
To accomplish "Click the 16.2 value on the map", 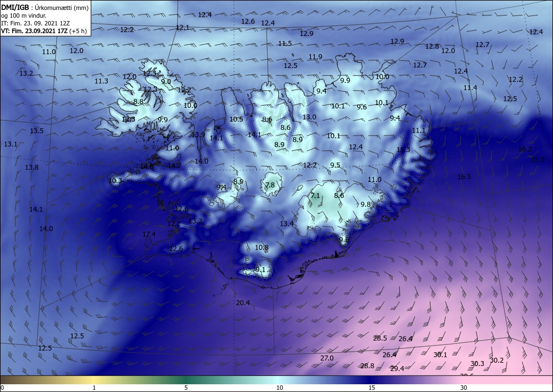I will tap(525, 149).
